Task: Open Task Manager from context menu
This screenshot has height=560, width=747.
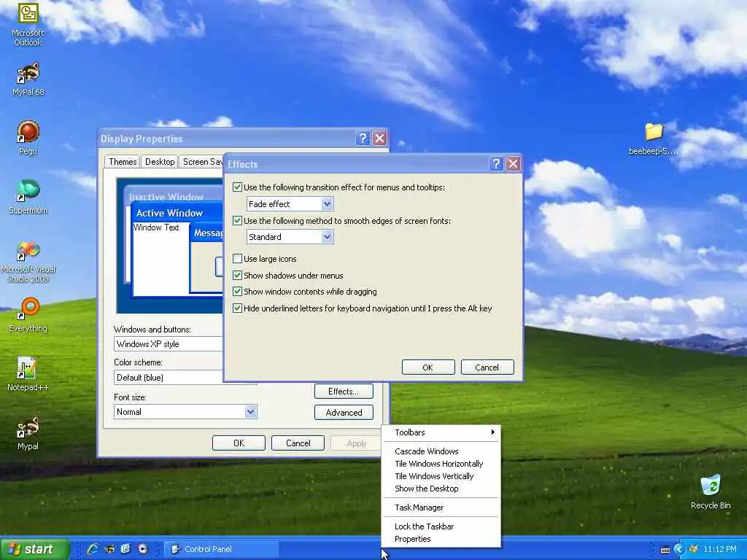Action: (441, 507)
